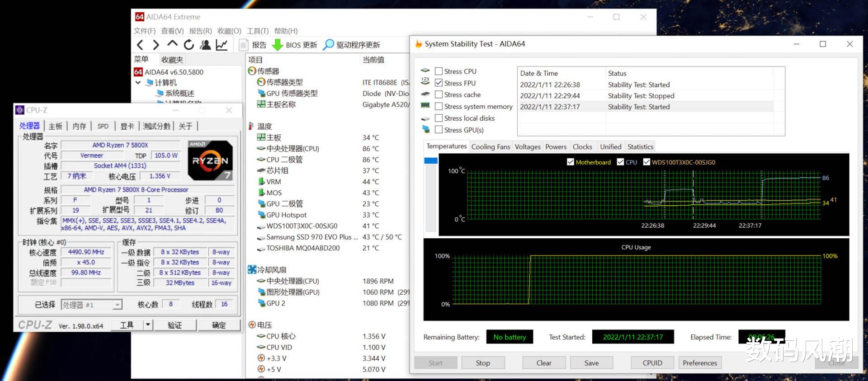Click the 驱动程序更新 toolbar button
This screenshot has width=868, height=381.
click(x=352, y=45)
